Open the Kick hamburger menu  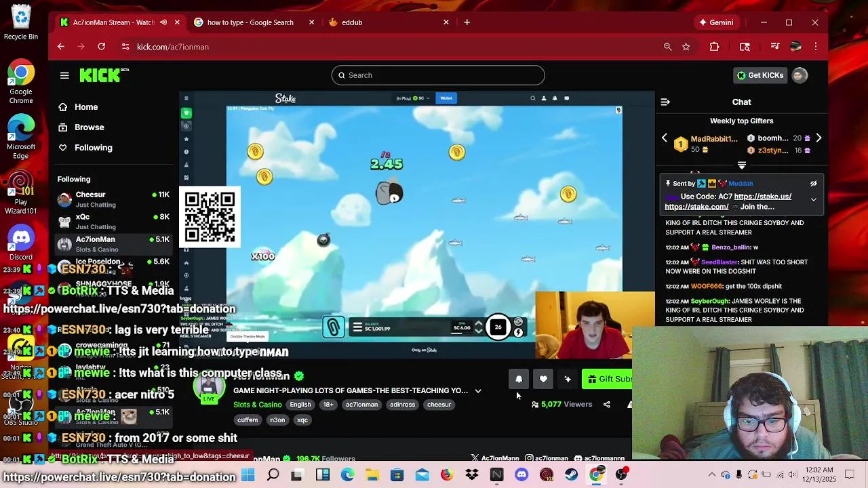tap(64, 75)
